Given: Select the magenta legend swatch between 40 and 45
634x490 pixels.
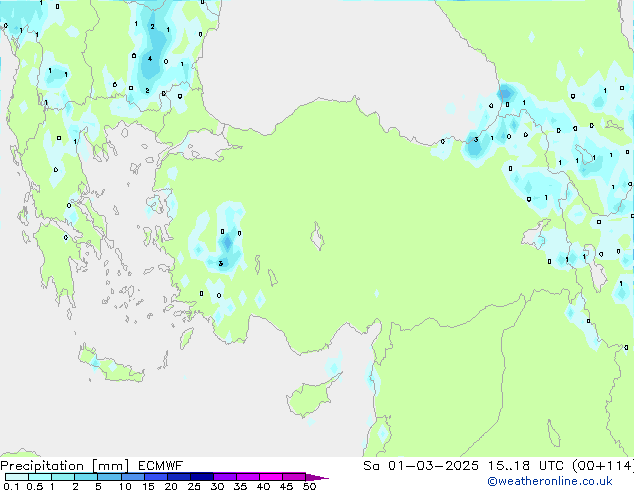Looking at the screenshot, I should [271, 477].
